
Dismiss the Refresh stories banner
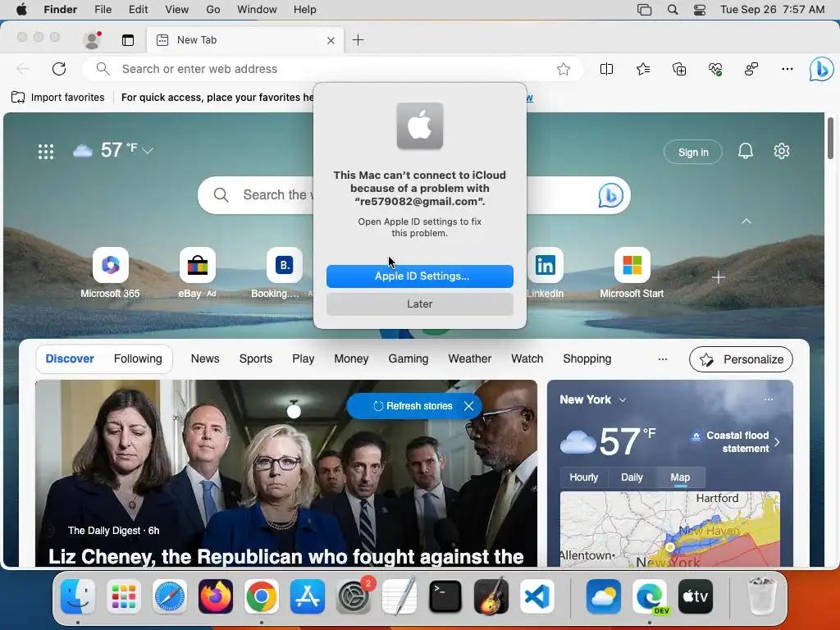pyautogui.click(x=468, y=406)
